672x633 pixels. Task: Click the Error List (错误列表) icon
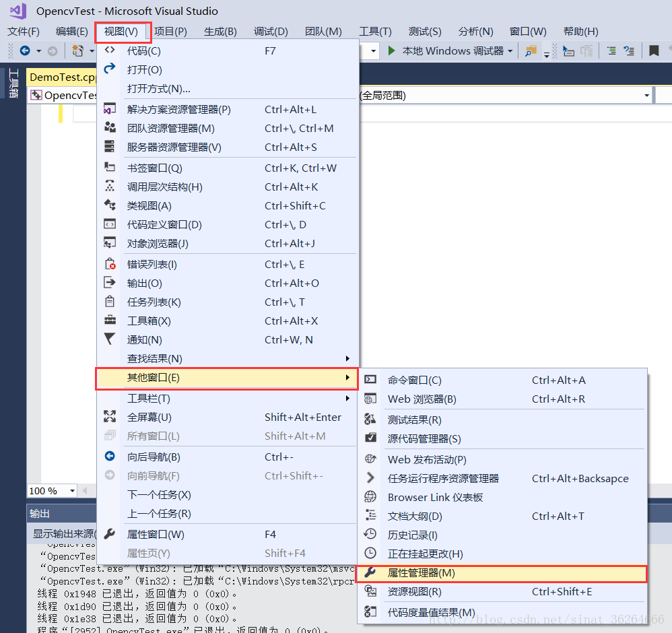point(110,263)
